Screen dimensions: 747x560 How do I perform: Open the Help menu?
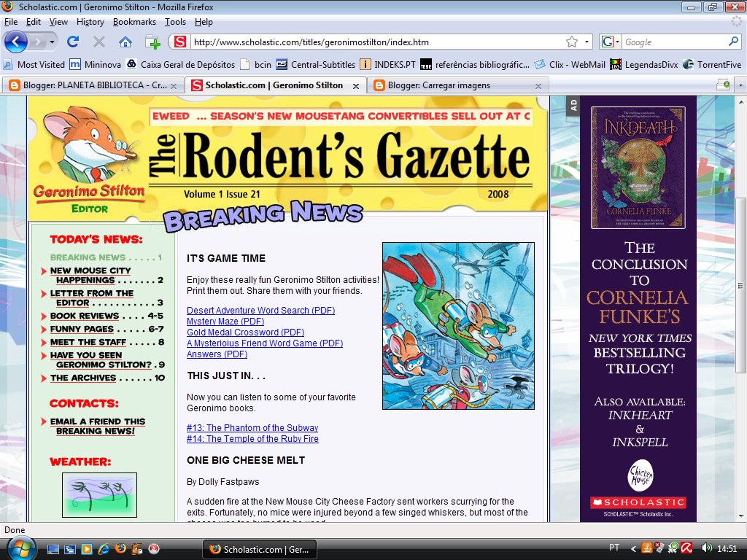tap(204, 22)
